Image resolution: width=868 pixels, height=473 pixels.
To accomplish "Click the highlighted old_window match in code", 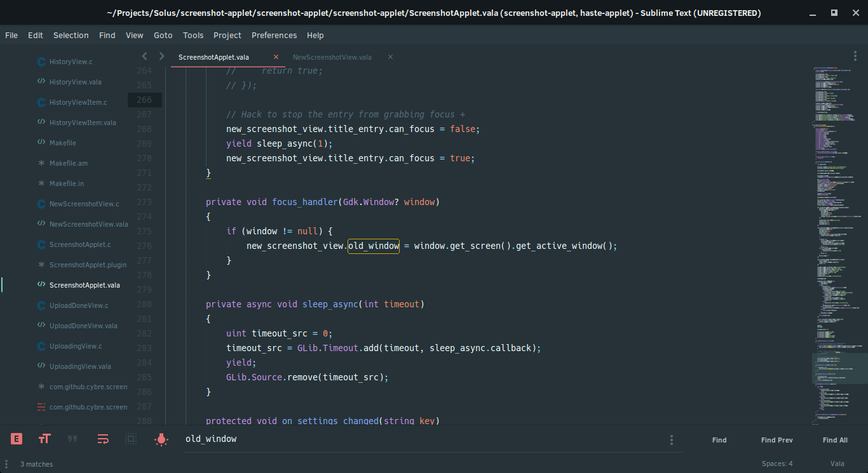I will [x=374, y=246].
